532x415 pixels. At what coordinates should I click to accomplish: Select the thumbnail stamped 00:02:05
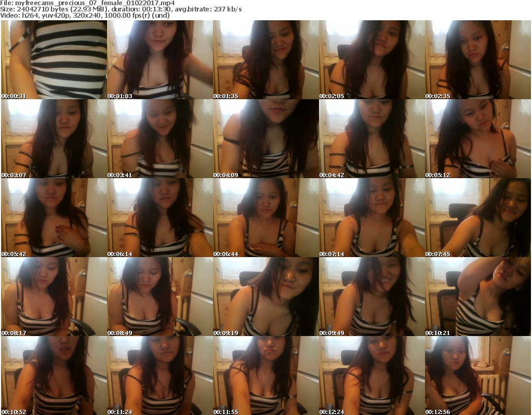pyautogui.click(x=372, y=60)
